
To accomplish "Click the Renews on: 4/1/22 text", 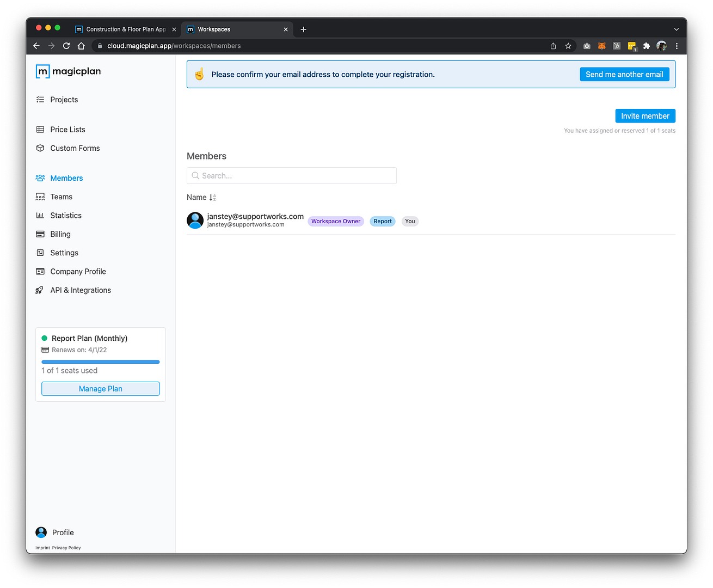I will pyautogui.click(x=79, y=350).
